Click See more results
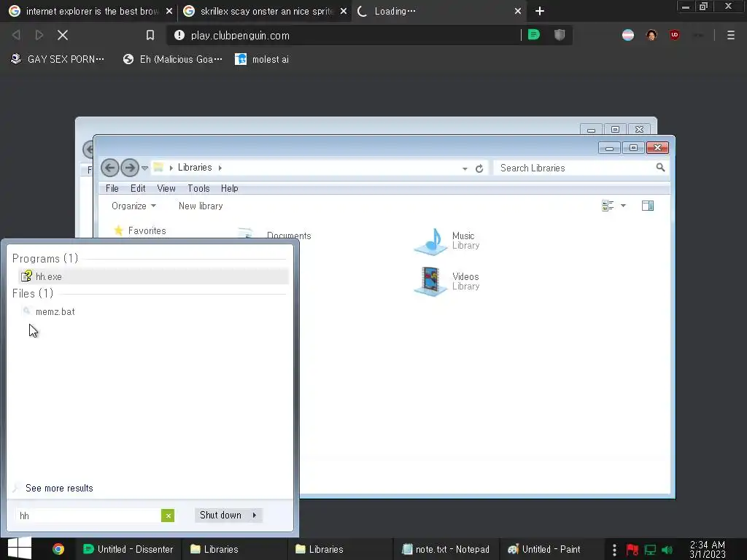 pos(59,488)
